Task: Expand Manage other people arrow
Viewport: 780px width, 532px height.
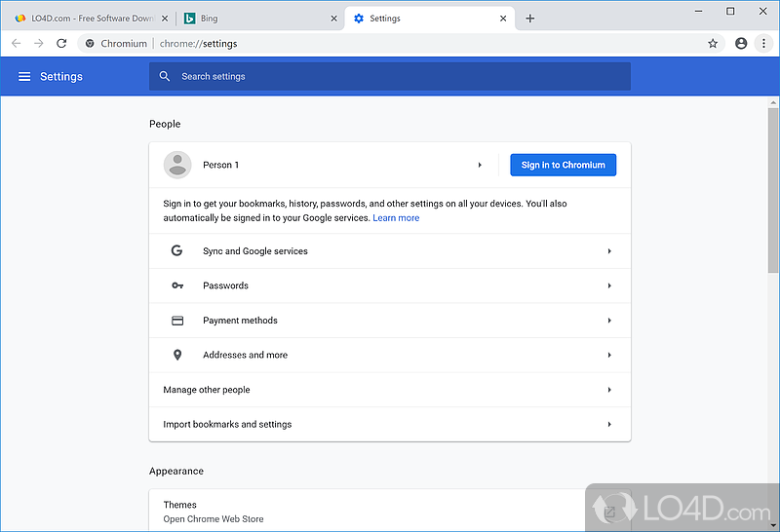Action: coord(609,390)
